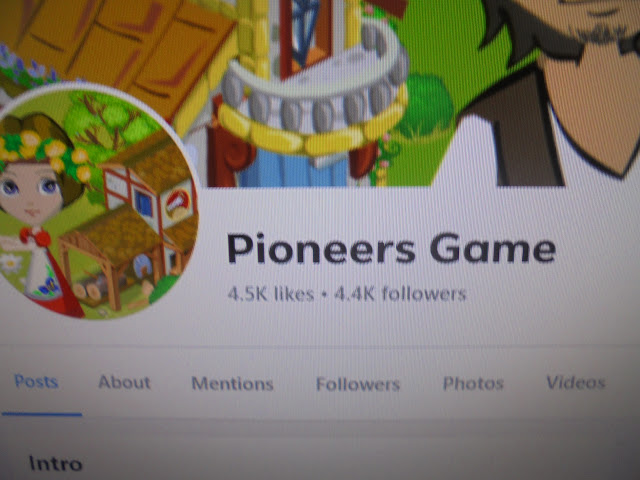The height and width of the screenshot is (480, 640).
Task: Show the Videos tab
Action: click(x=576, y=382)
